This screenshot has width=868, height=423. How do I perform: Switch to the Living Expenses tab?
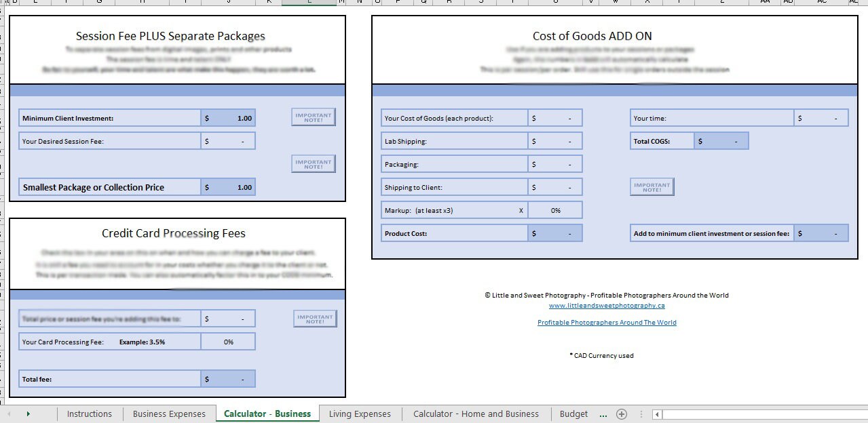click(360, 414)
